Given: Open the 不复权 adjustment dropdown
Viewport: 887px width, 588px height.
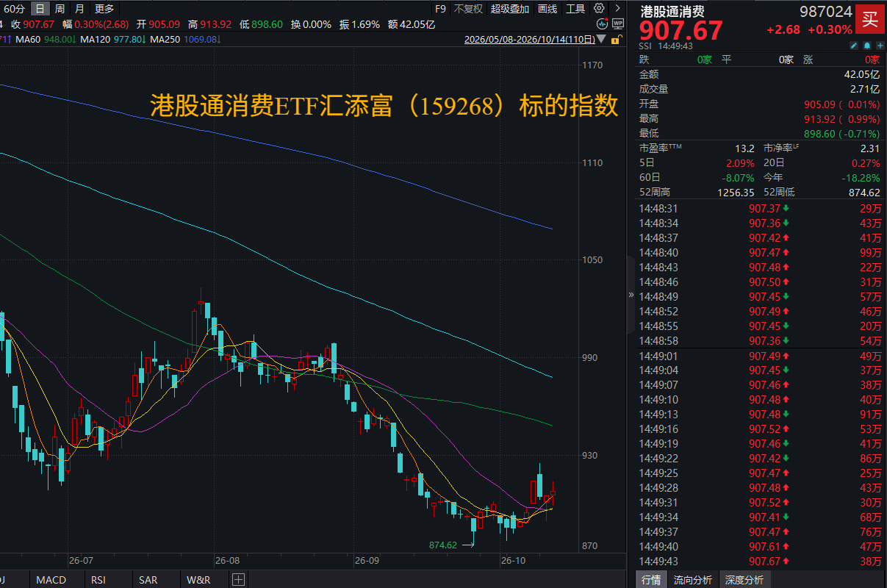Looking at the screenshot, I should point(468,9).
